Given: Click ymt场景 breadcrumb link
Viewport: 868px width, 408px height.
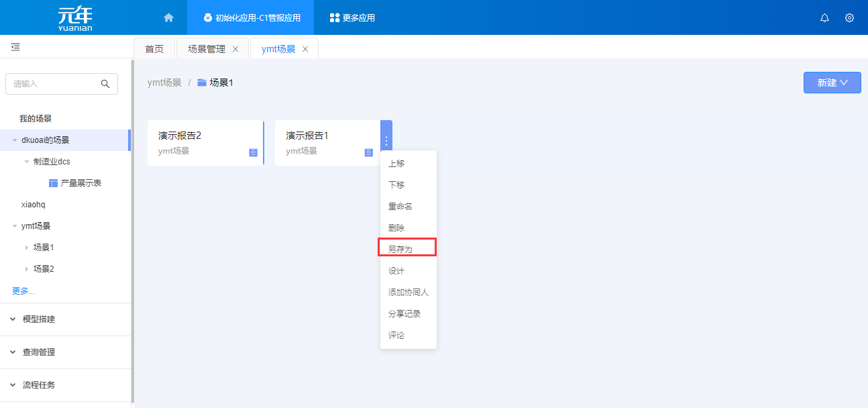Looking at the screenshot, I should (164, 83).
